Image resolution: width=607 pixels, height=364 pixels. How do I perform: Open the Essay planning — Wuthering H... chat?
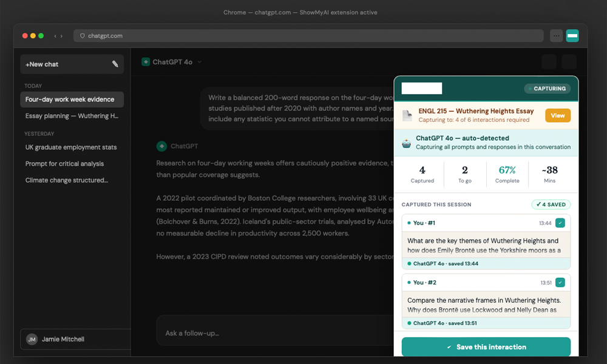pyautogui.click(x=72, y=116)
